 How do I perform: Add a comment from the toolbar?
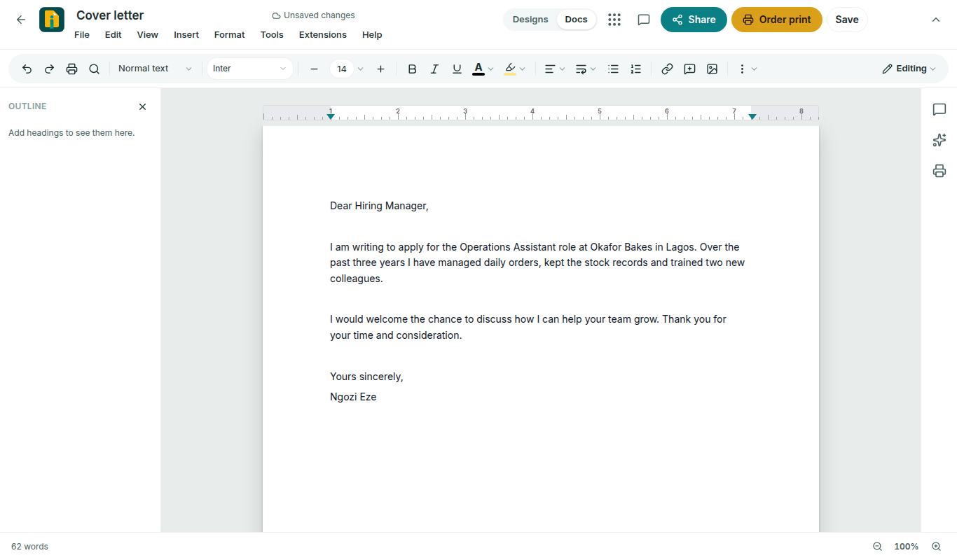(689, 69)
